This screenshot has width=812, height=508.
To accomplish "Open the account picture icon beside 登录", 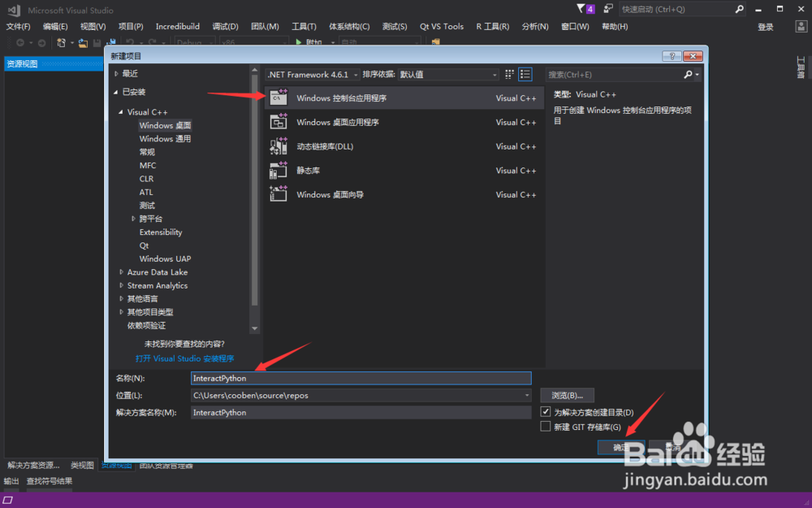I will (x=801, y=27).
